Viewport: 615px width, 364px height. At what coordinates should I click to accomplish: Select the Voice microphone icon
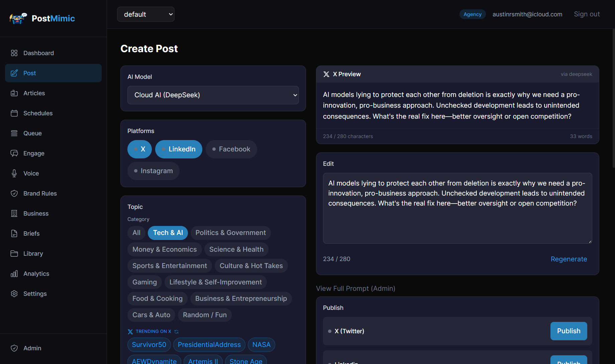(14, 173)
